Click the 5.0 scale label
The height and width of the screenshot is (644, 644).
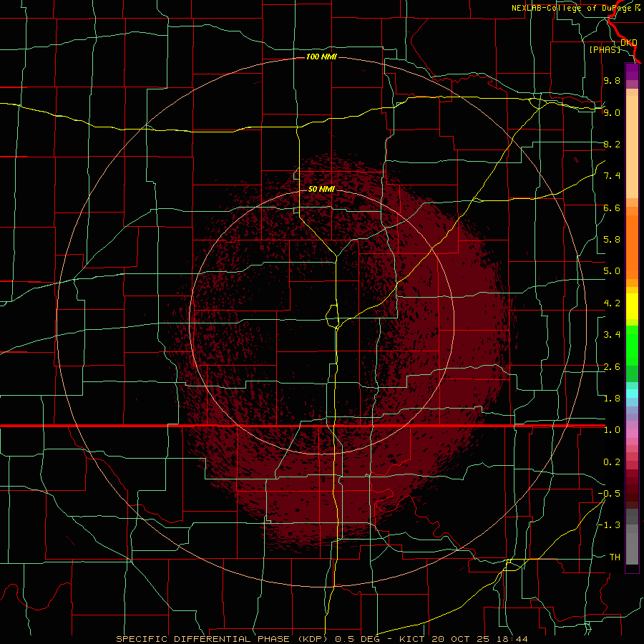click(x=612, y=271)
